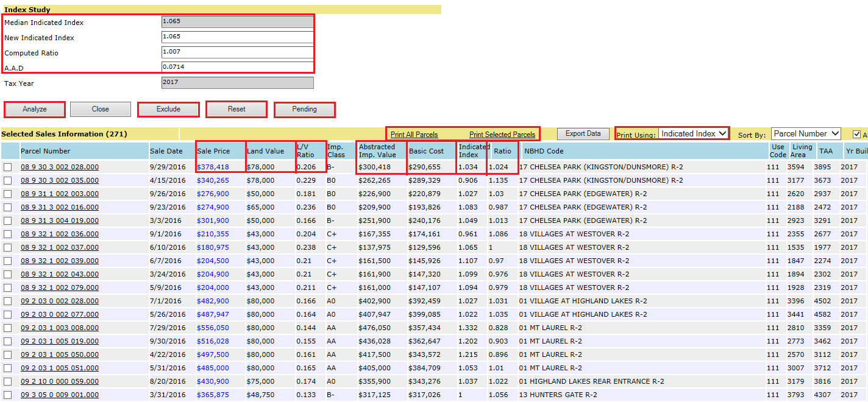The image size is (868, 402).
Task: Tick the checkbox for parcel 08 9 30 3 002 028.000
Action: (8, 167)
